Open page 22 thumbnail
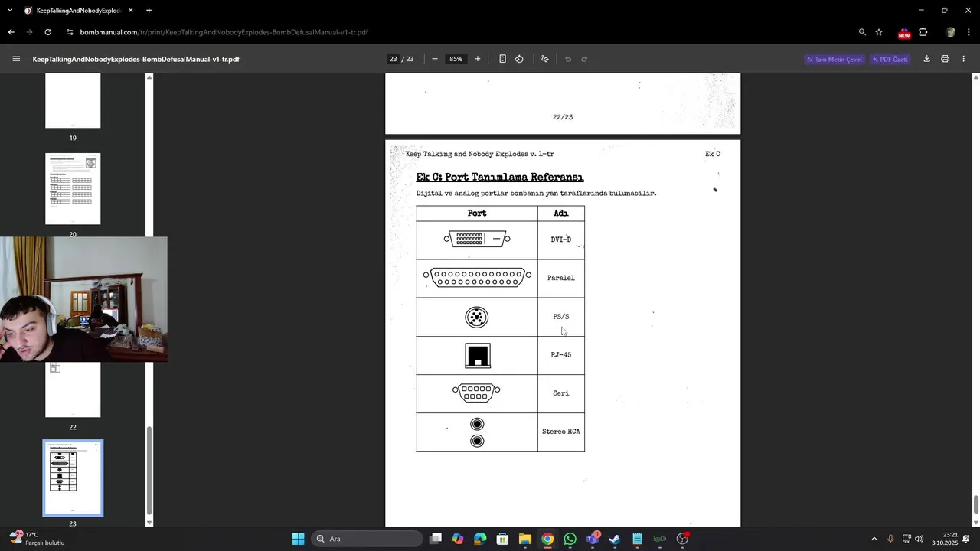980x551 pixels. [73, 390]
